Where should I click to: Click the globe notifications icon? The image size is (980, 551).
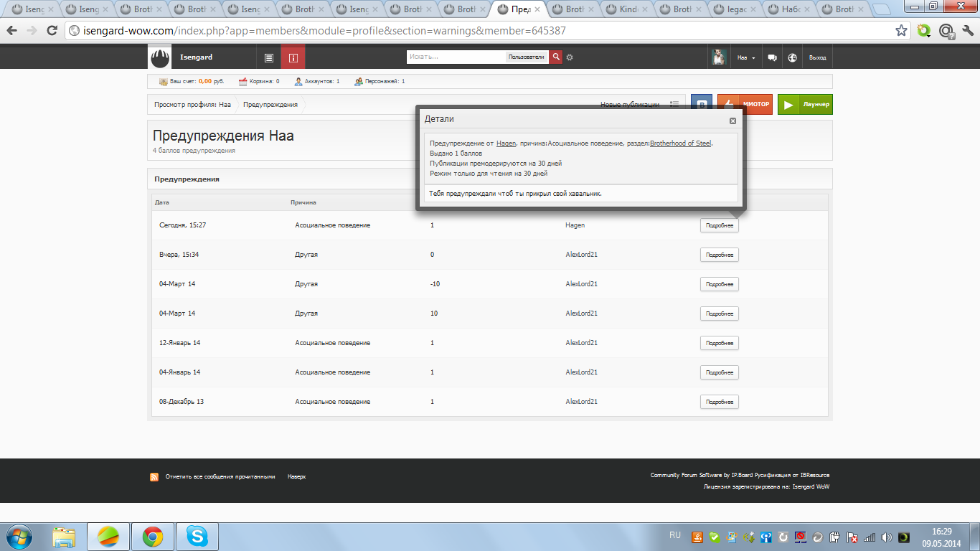(792, 57)
